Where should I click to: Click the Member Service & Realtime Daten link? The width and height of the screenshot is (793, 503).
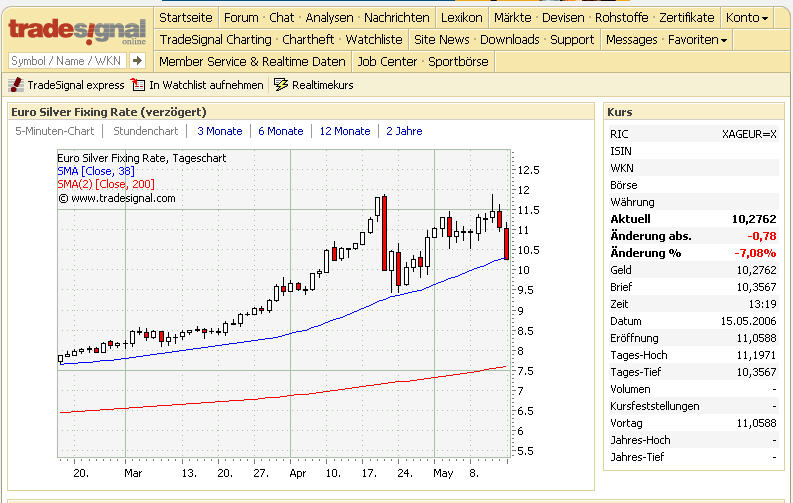tap(252, 61)
